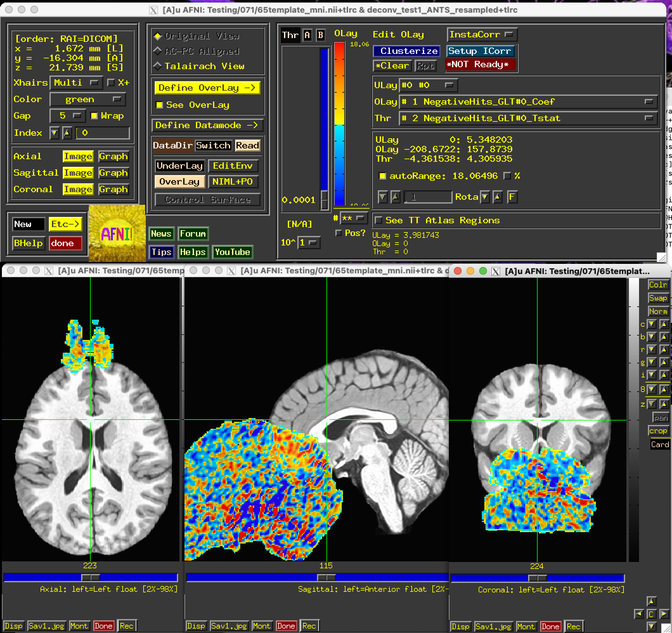Open the Xhairs Multi dropdown
This screenshot has height=633, width=672.
(76, 82)
